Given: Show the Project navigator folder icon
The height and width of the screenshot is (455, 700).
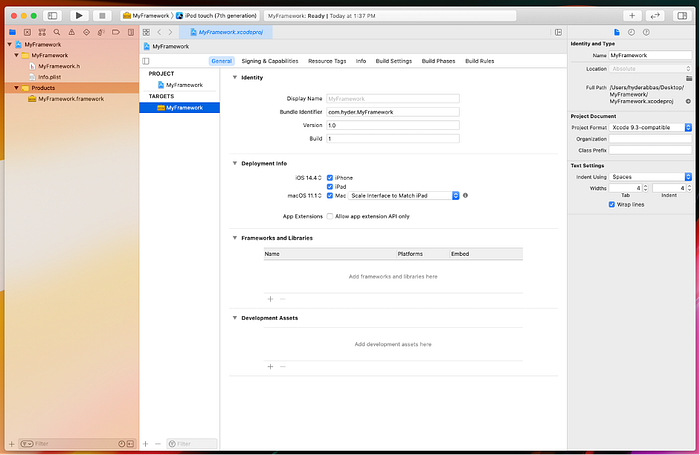Looking at the screenshot, I should (x=12, y=32).
